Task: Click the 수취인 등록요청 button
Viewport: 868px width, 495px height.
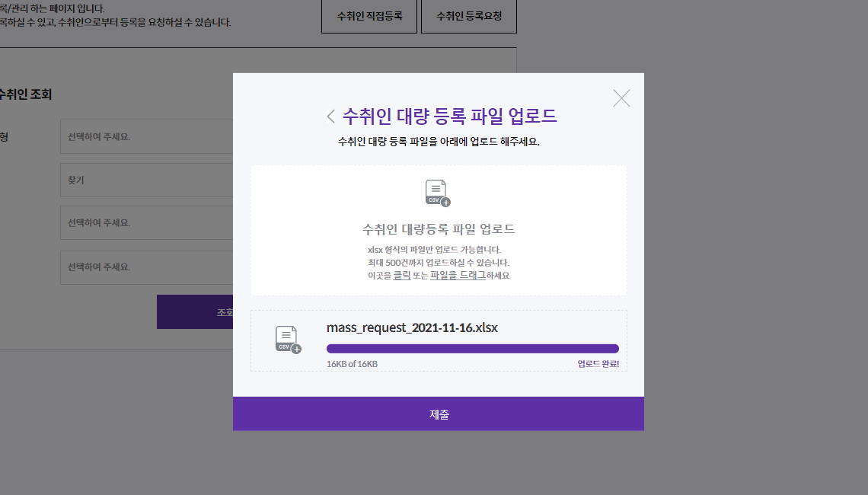Action: pos(469,17)
